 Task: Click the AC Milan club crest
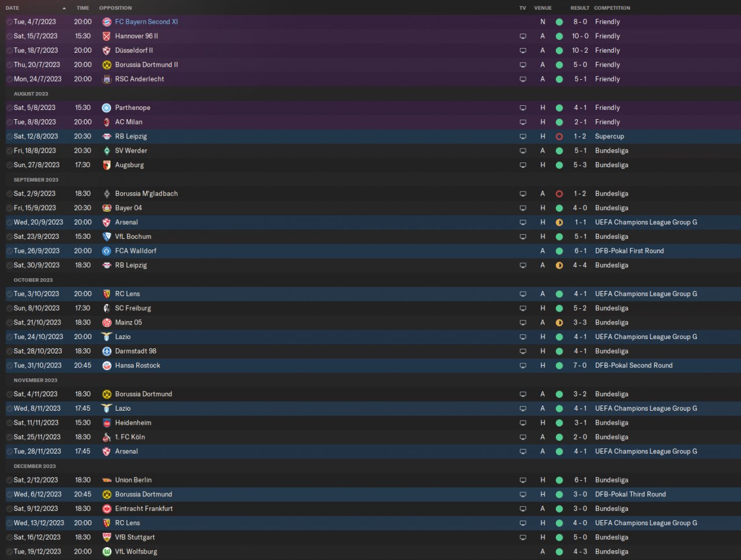[107, 122]
